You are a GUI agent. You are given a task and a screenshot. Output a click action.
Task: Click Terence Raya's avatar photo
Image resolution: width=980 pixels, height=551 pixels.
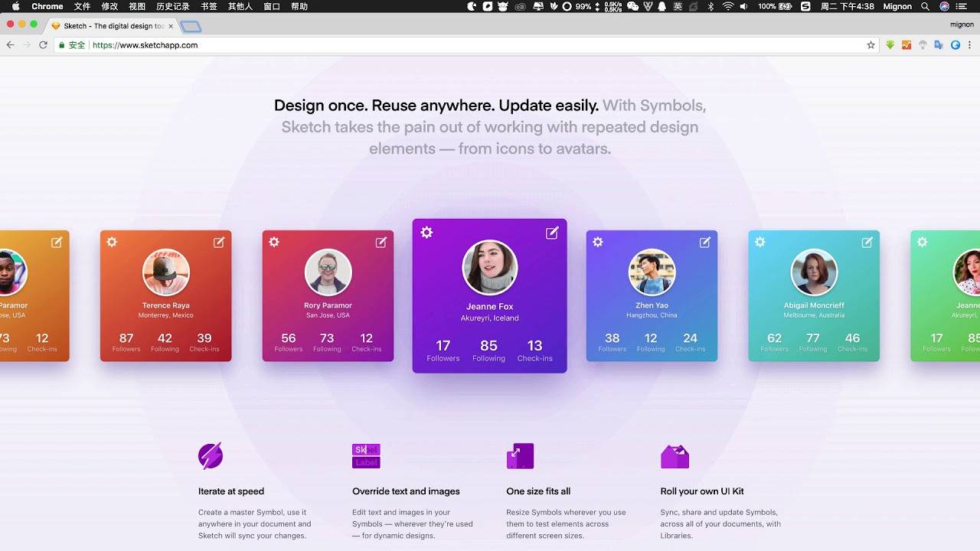pos(165,272)
